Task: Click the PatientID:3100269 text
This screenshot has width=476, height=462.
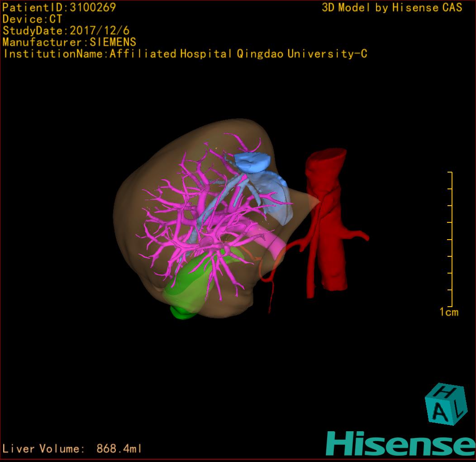Action: tap(59, 7)
